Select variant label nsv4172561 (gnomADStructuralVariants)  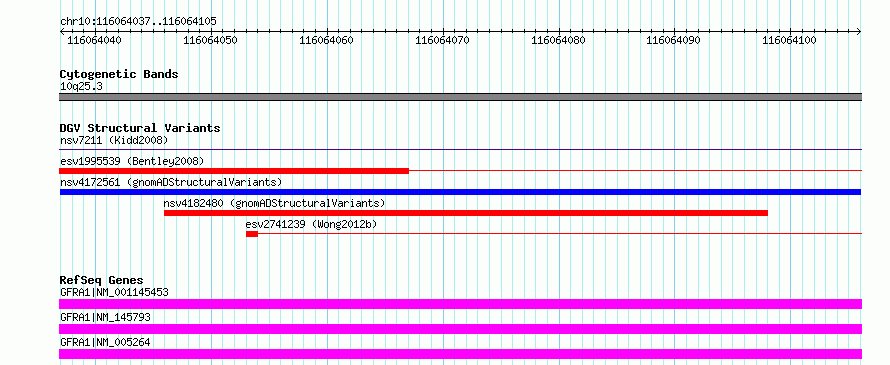[x=171, y=182]
